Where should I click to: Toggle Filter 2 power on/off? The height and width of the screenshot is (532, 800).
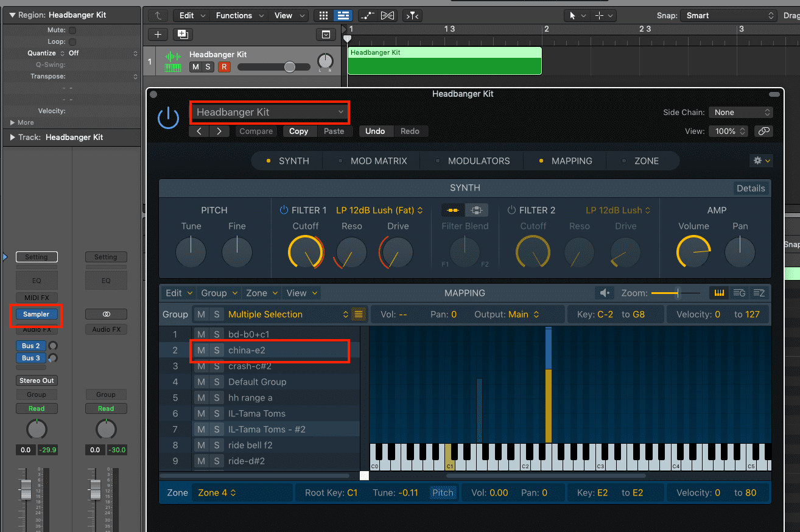[511, 210]
